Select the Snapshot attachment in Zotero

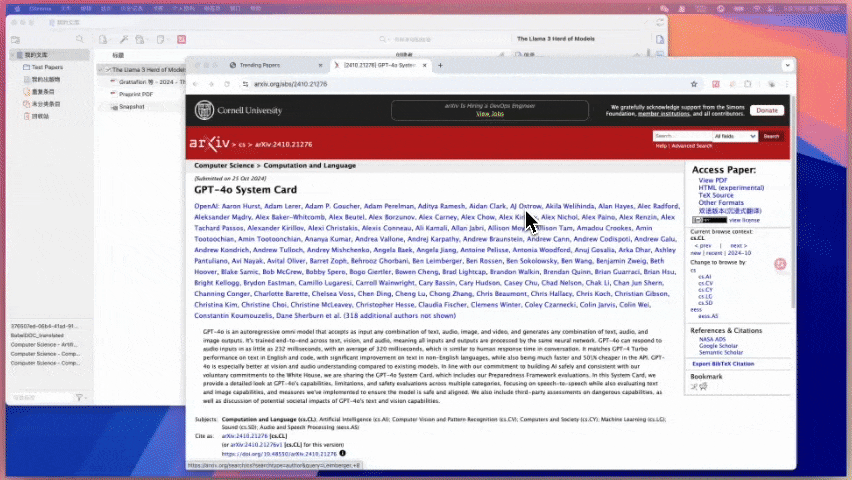pos(131,107)
